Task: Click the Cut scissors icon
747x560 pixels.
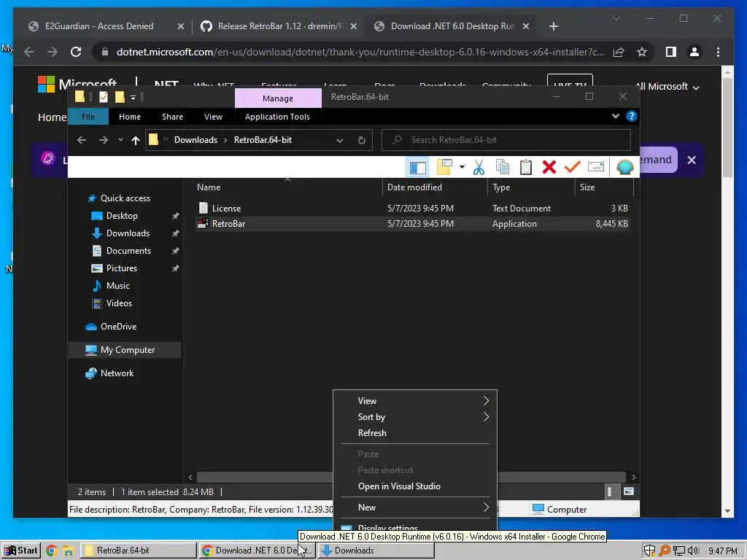Action: [479, 167]
